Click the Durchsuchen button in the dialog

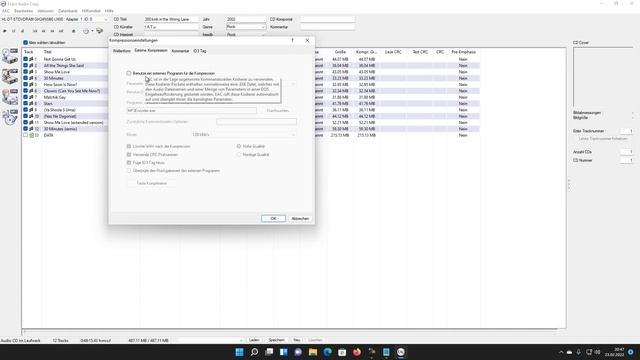(x=278, y=111)
